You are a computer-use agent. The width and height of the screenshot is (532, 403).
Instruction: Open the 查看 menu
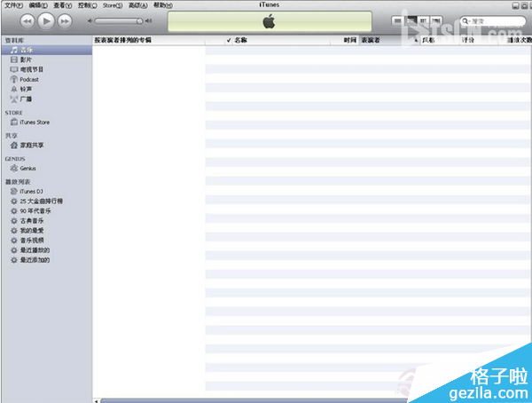[63, 5]
